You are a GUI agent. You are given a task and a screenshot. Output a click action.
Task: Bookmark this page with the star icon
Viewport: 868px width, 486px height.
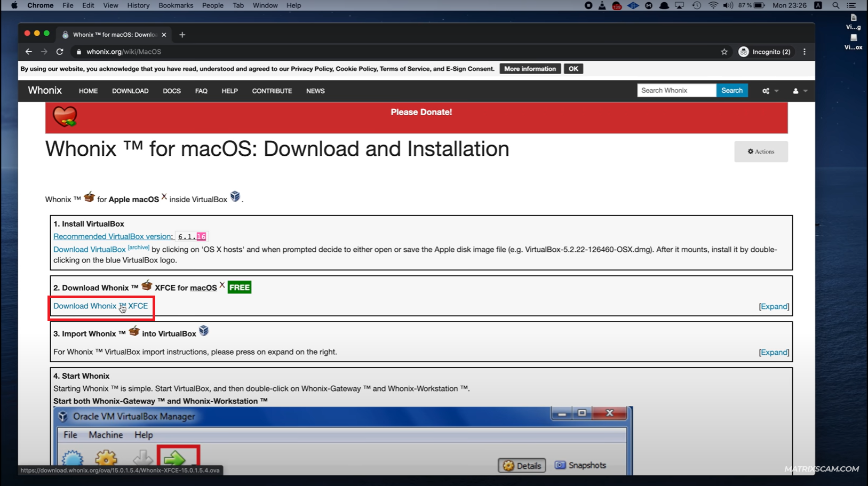(724, 52)
